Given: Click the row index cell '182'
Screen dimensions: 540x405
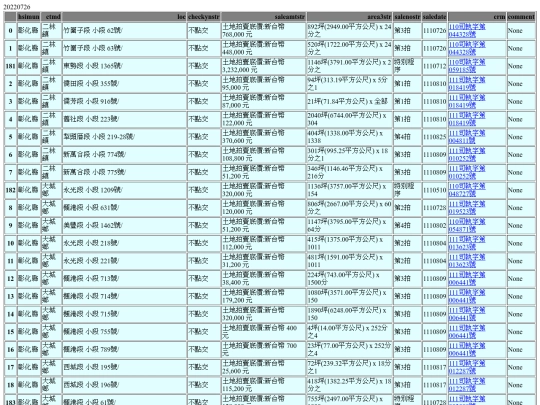Looking at the screenshot, I should (10, 190).
